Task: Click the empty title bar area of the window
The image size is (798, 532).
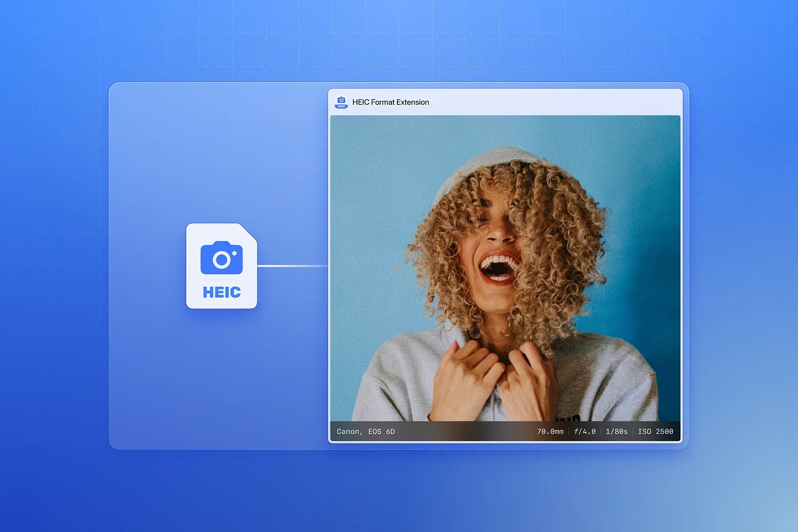Action: point(552,102)
